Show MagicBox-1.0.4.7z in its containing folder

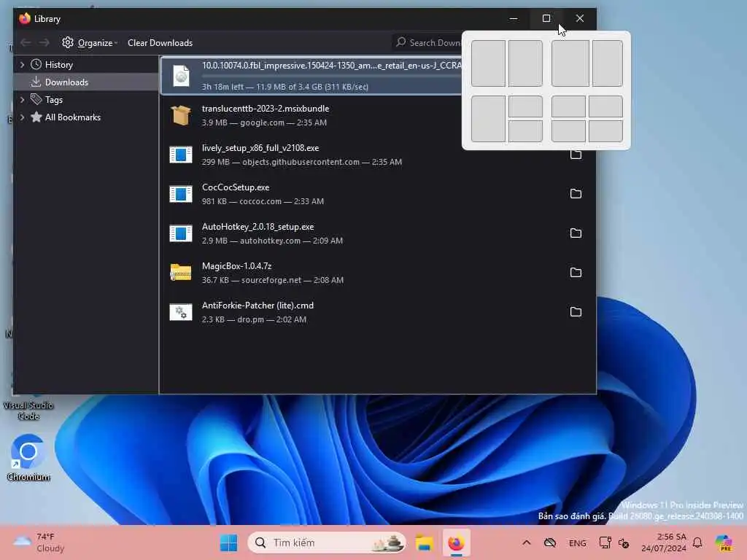tap(576, 273)
